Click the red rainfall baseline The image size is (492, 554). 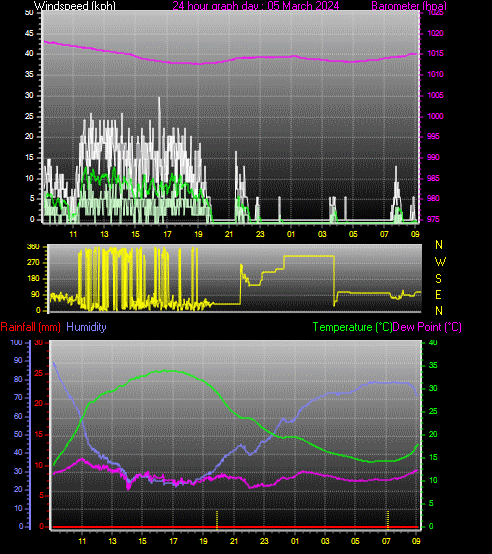tap(235, 527)
